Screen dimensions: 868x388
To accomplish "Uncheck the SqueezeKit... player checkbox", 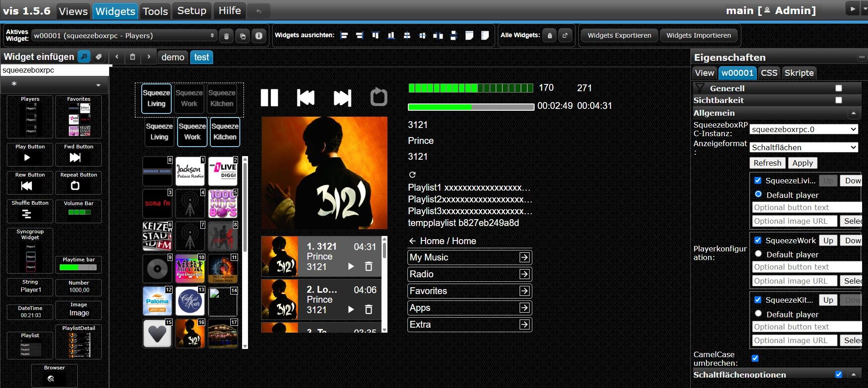I will pyautogui.click(x=758, y=300).
